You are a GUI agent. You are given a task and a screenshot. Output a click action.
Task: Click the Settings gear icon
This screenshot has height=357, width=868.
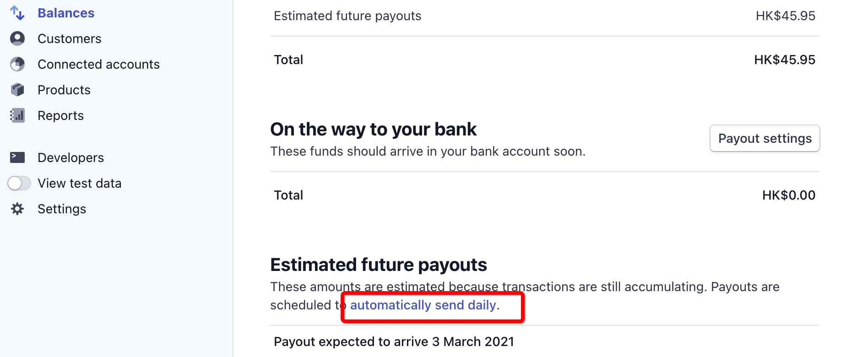(17, 209)
